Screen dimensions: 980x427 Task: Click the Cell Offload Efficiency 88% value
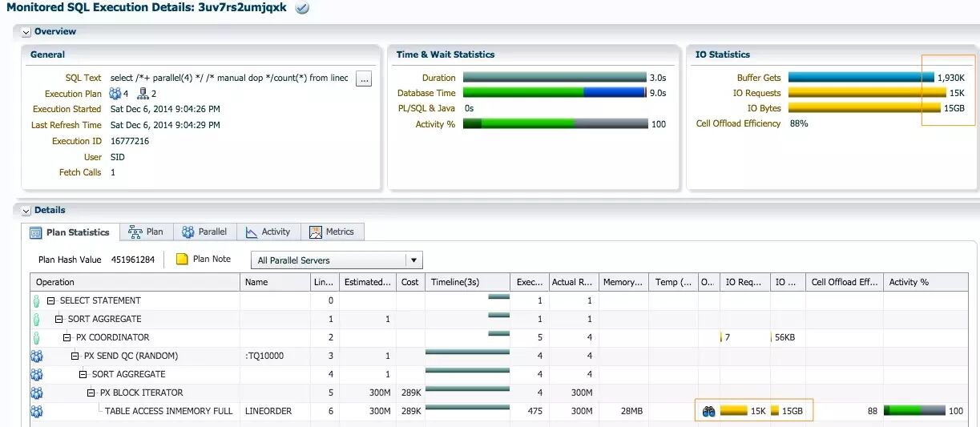[798, 123]
